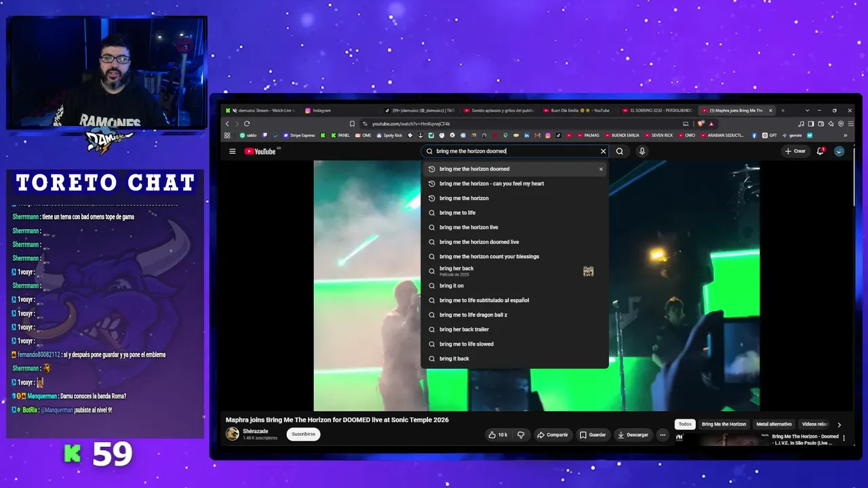Open the Shérazade channel name link
The image size is (868, 488).
tap(256, 431)
